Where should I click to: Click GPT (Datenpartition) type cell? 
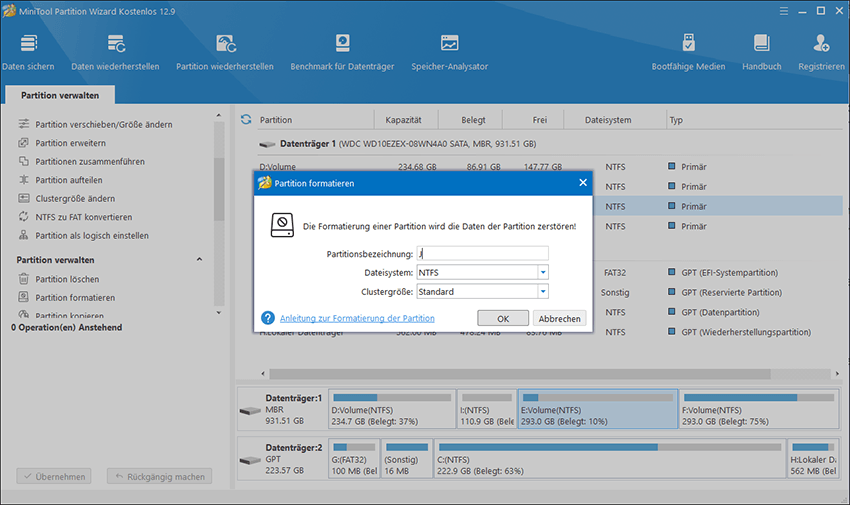(x=720, y=312)
